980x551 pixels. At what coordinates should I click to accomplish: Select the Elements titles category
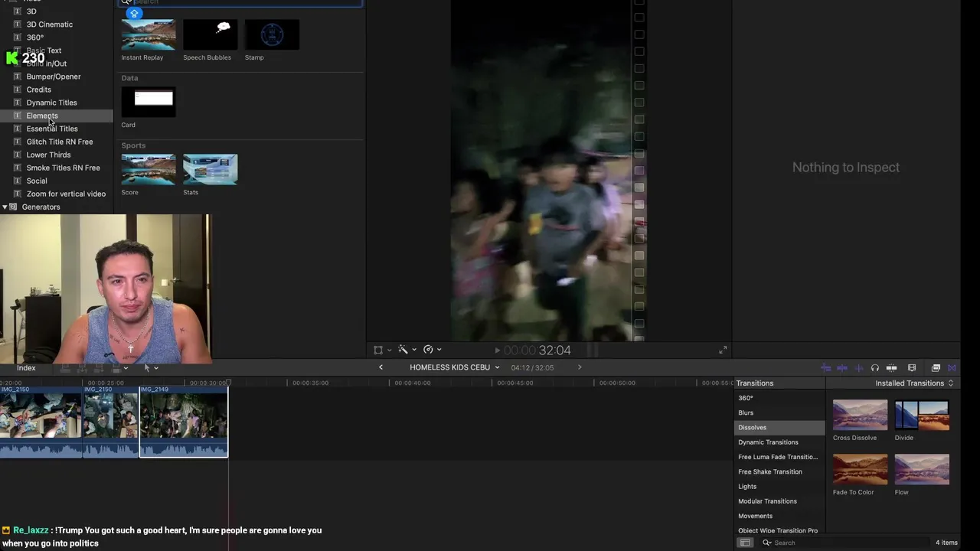(42, 116)
